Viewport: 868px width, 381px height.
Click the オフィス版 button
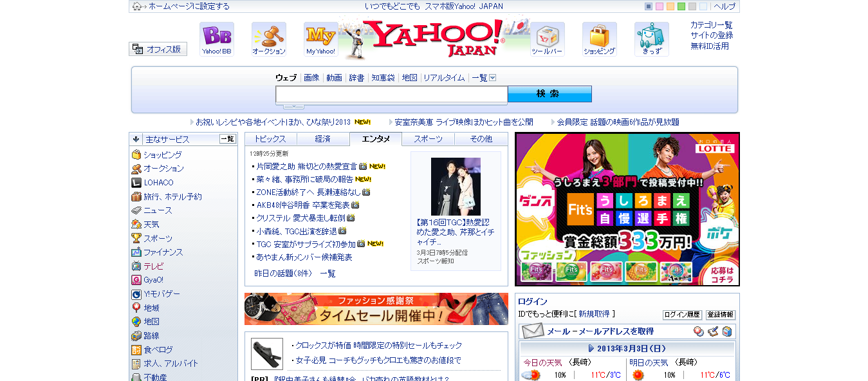coord(158,49)
